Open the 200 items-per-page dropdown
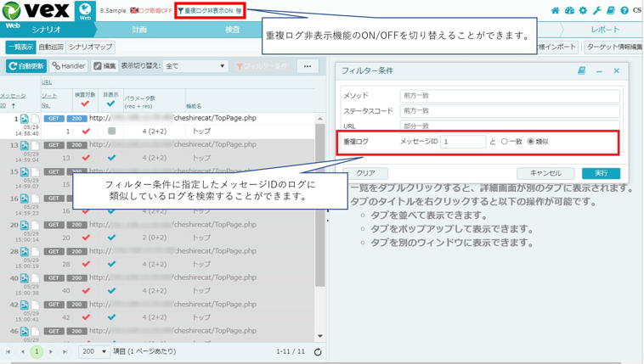 pos(93,351)
